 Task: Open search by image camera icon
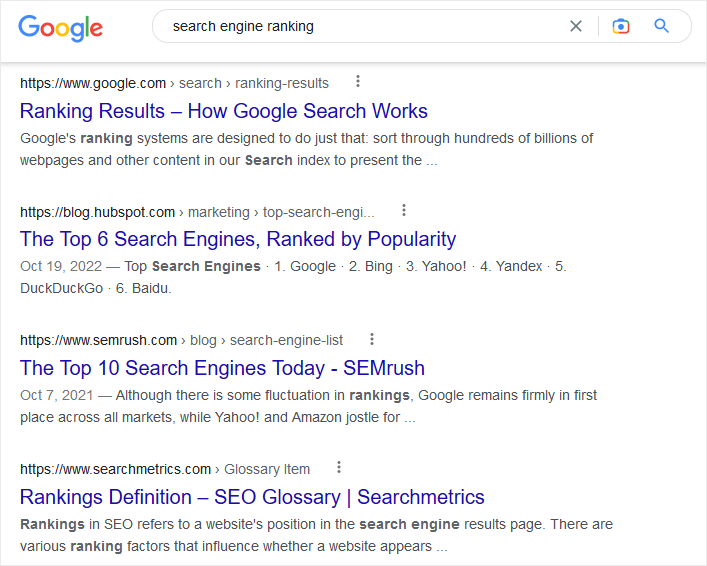(x=621, y=26)
